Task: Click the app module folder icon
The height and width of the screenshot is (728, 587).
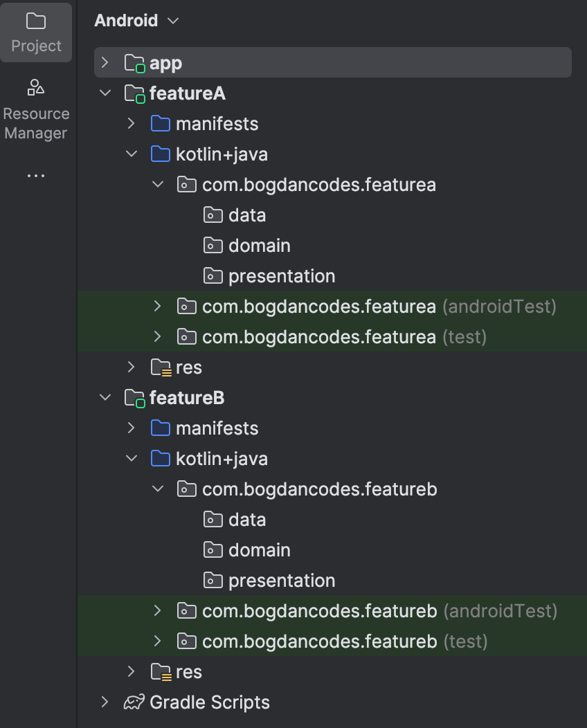Action: point(135,63)
